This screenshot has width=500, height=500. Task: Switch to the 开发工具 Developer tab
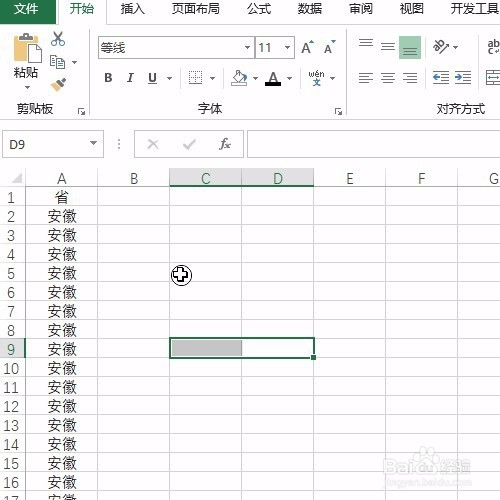pos(475,9)
